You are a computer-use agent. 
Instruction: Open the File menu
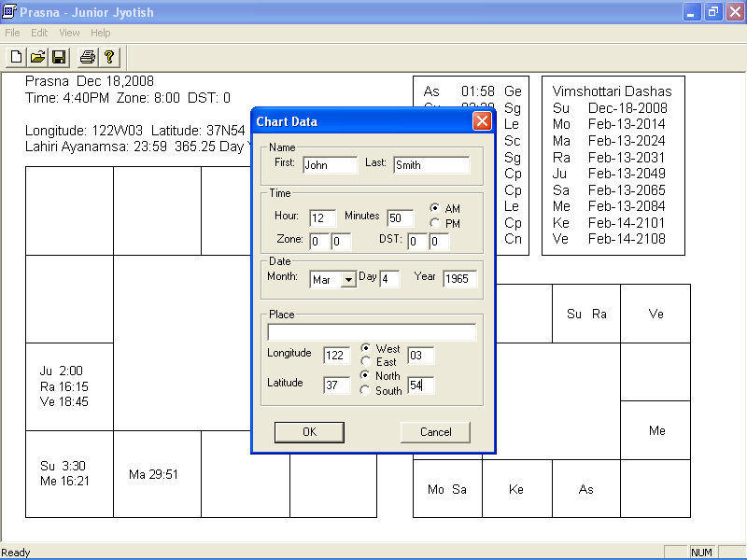tap(12, 33)
